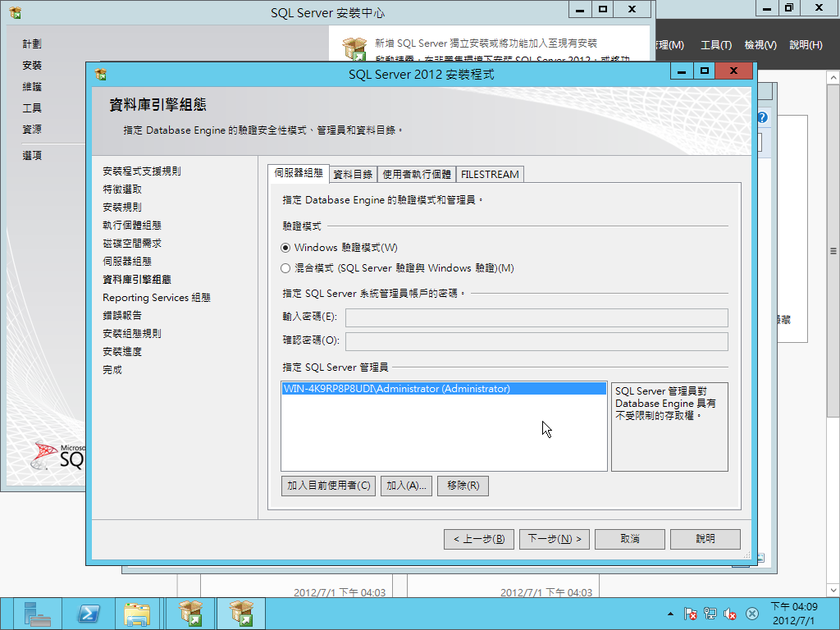Switch to first SQL Server setup taskbar icon
Screen dimensions: 840x630
point(190,614)
